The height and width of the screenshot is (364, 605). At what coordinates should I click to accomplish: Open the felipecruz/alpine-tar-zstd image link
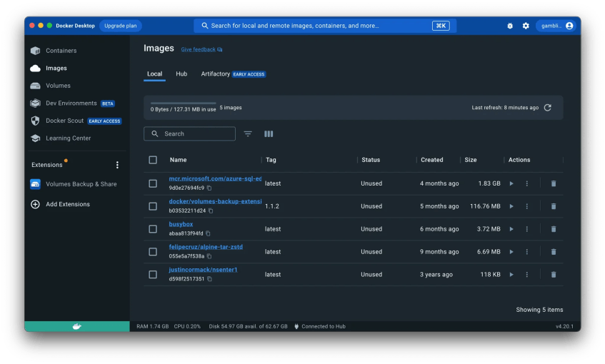tap(206, 247)
